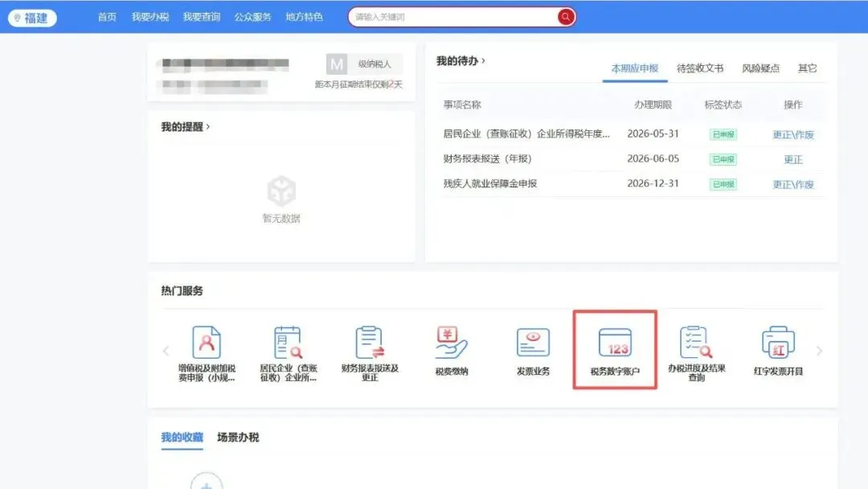Expand 我的提醒 section via its chevron
Viewport: 868px width, 489px height.
208,127
